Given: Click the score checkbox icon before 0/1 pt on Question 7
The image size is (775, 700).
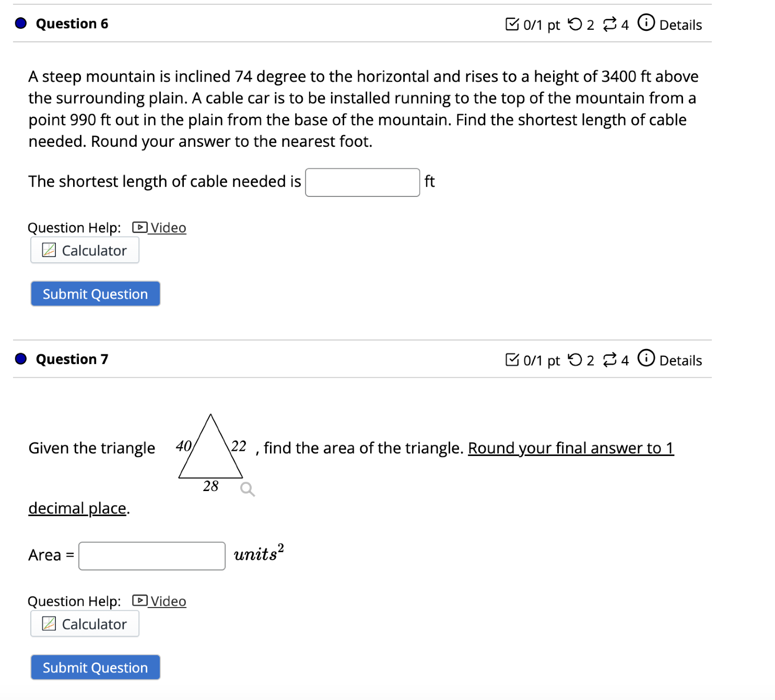Looking at the screenshot, I should (x=512, y=359).
